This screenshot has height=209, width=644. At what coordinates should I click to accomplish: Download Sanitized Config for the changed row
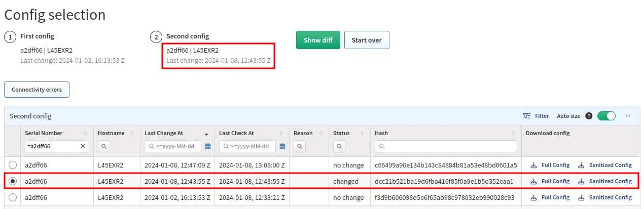click(x=605, y=181)
